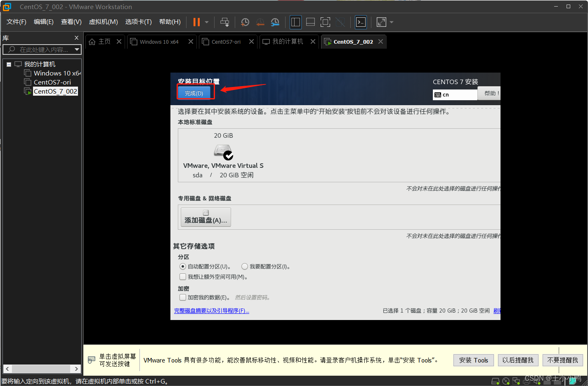Open the 虚拟机(M) menu

tap(104, 22)
